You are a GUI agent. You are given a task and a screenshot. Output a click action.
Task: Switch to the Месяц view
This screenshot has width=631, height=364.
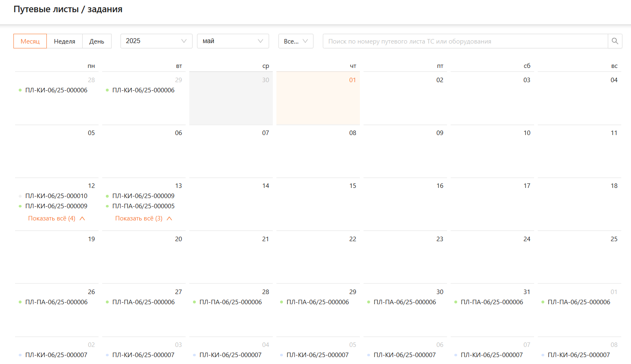coord(30,41)
